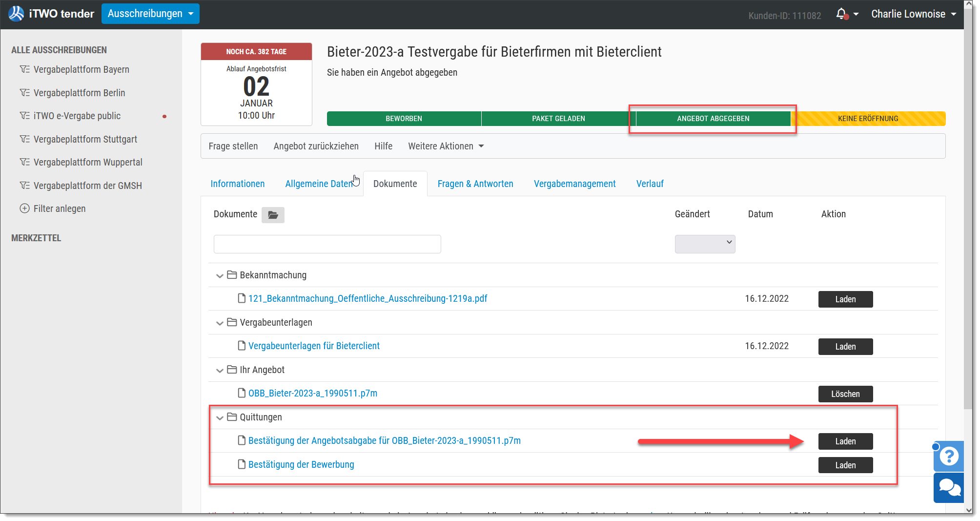Select the Vergabeplattform Bayern filter icon
This screenshot has height=521, width=980.
click(x=24, y=69)
